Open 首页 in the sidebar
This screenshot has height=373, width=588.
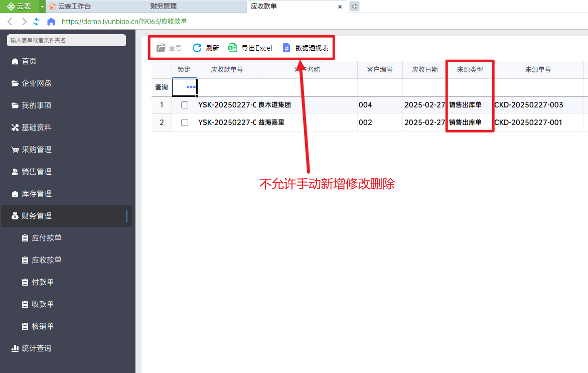click(x=67, y=61)
